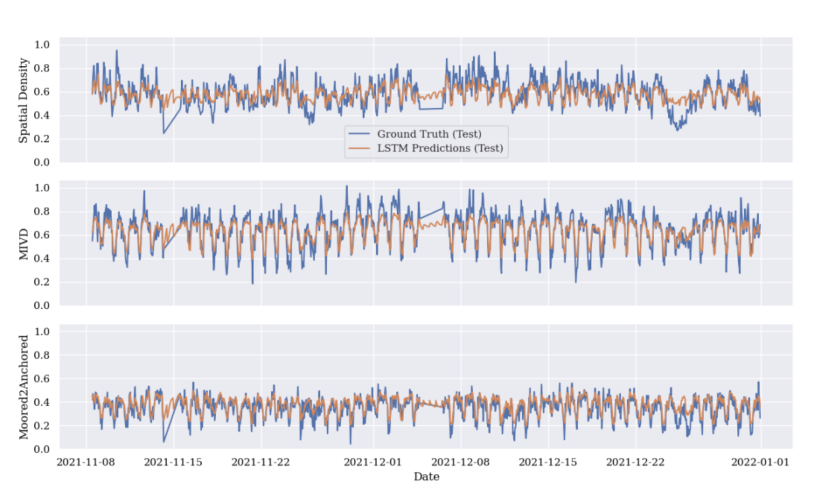
Task: Click the 2021-12-22 date tick label
Action: coord(635,462)
